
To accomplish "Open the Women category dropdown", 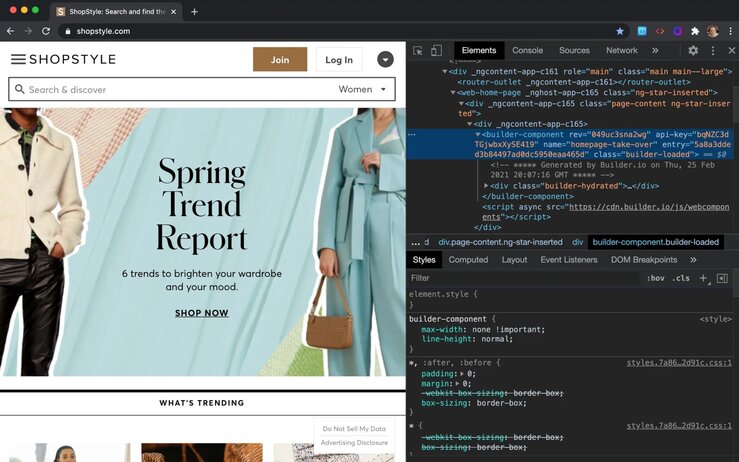I will [x=362, y=89].
